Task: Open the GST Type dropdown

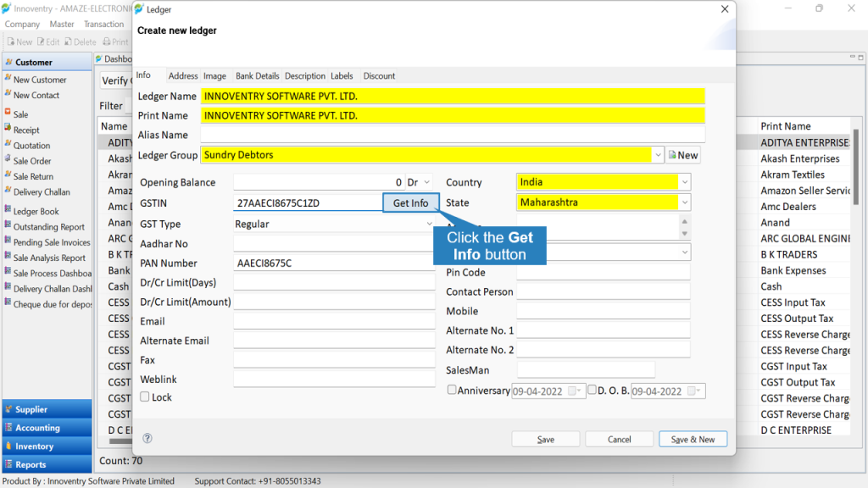Action: tap(334, 224)
